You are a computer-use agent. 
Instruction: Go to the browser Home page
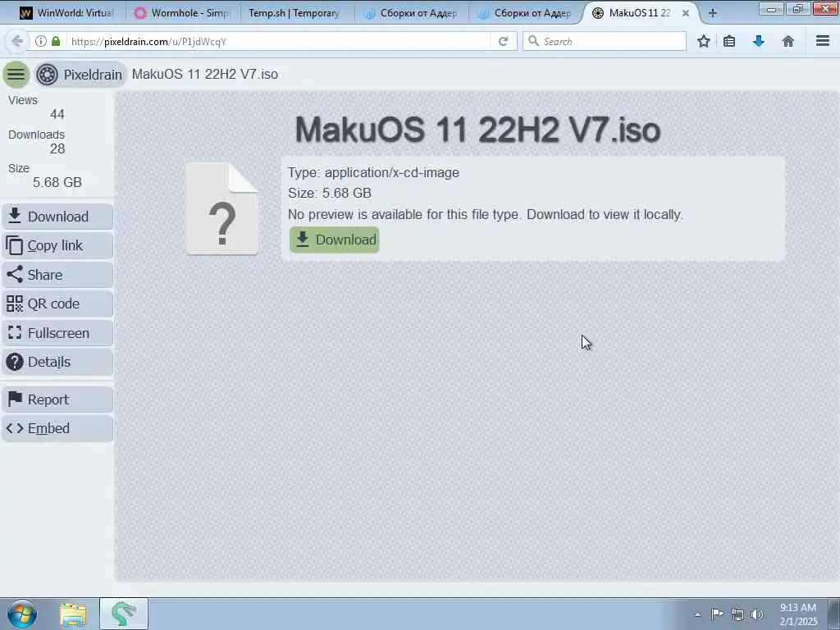(788, 41)
